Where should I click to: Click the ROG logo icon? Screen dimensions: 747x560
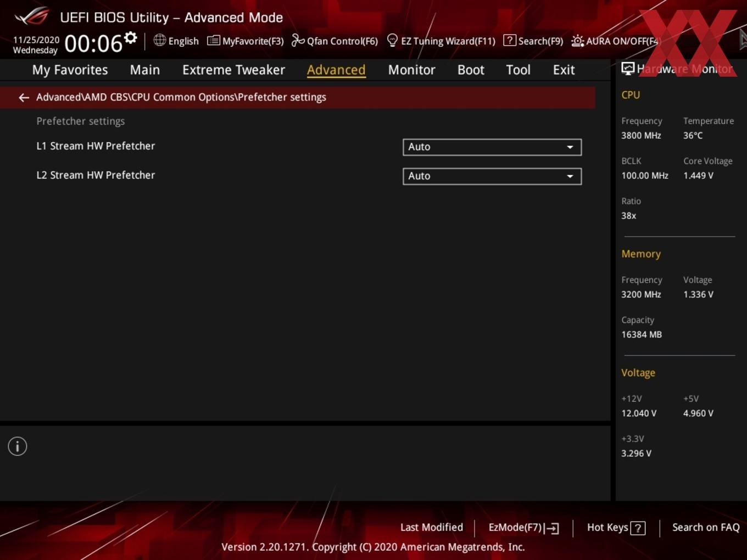32,16
